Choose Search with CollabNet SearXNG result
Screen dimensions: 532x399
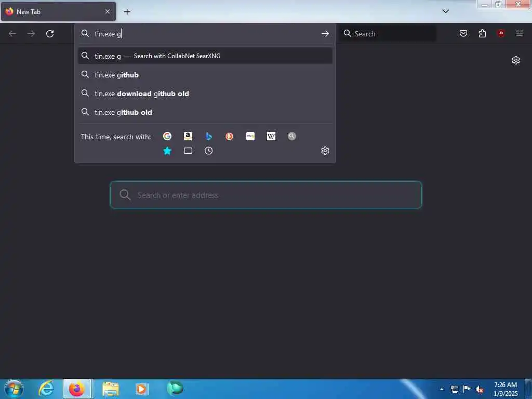[205, 56]
